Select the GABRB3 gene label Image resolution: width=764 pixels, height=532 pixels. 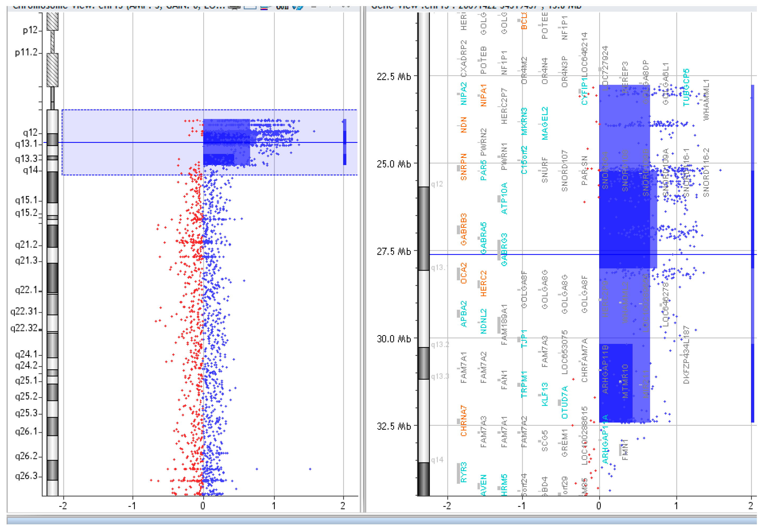pos(463,230)
